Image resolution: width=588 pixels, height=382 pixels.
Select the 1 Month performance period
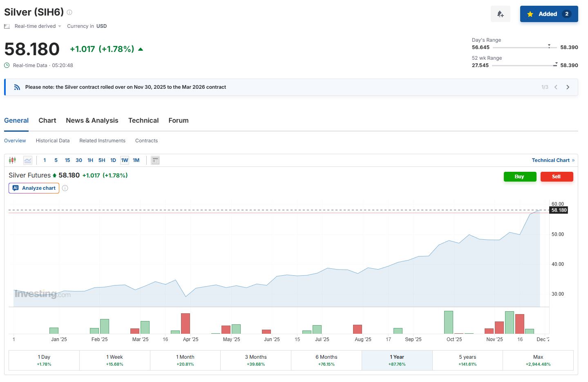click(185, 360)
